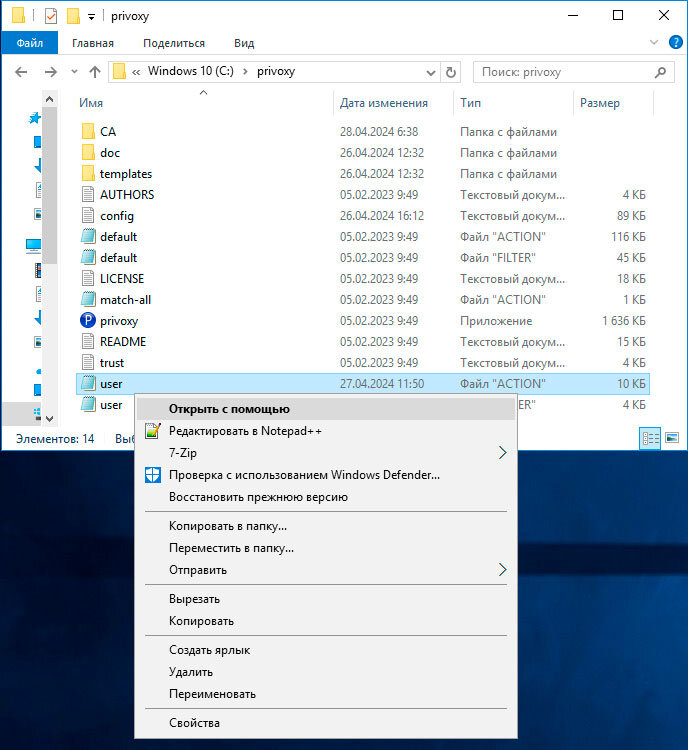
Task: Open the Вид ribbon tab
Action: 244,43
